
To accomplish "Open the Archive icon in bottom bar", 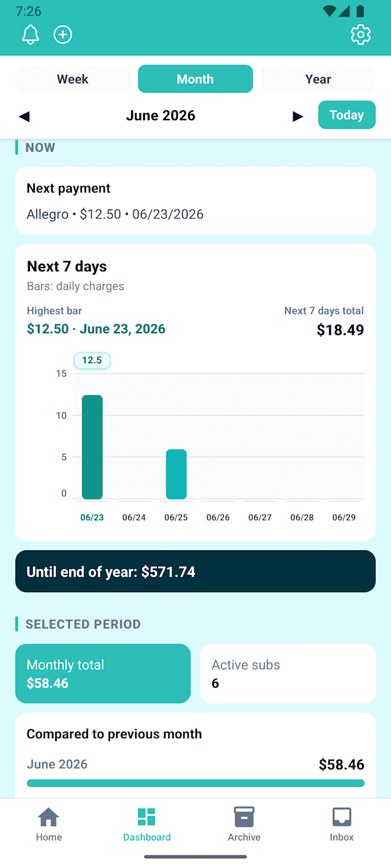I will point(244,816).
